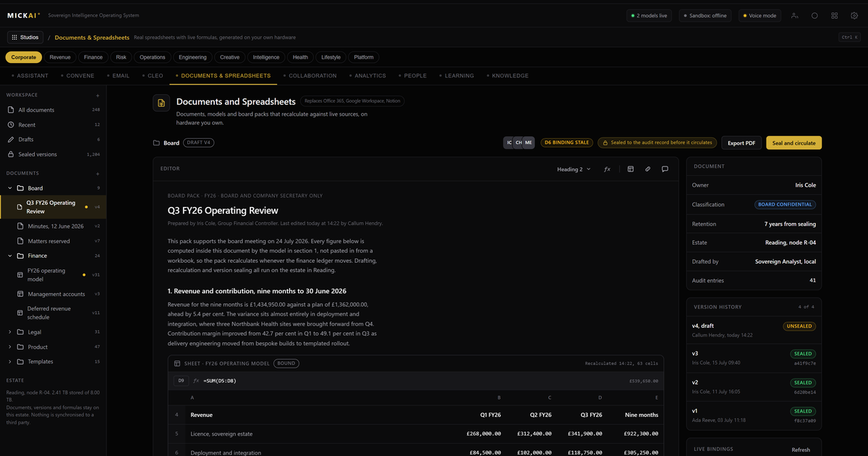
Task: Select the Health category pill
Action: point(300,57)
